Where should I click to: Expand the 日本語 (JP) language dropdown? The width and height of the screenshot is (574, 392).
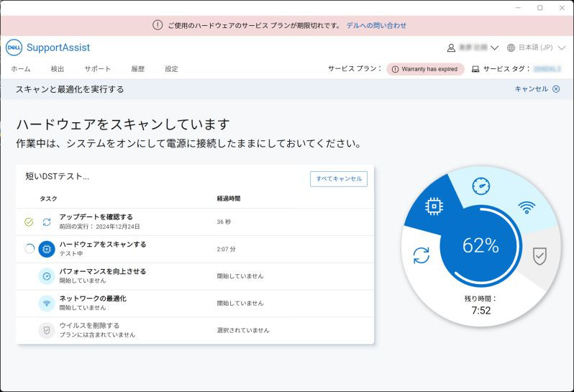[x=536, y=47]
